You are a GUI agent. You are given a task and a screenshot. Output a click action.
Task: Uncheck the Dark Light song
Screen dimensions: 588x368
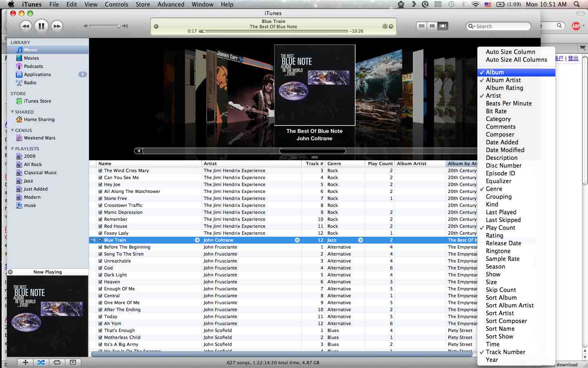100,275
